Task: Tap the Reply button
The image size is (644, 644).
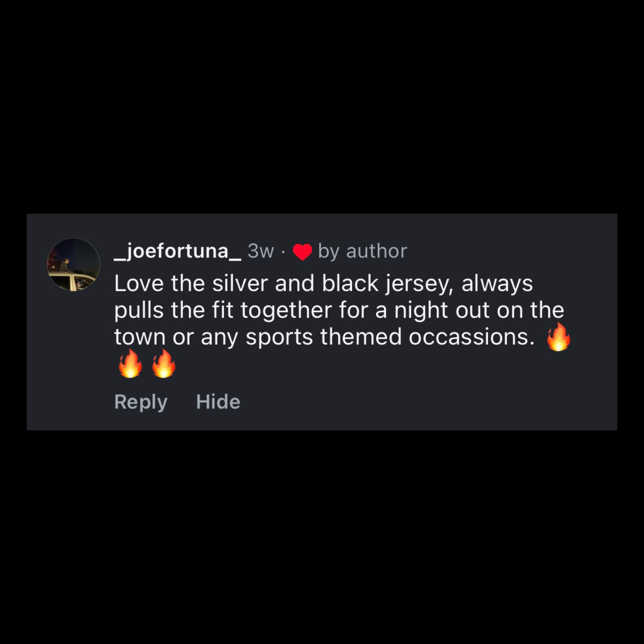Action: [141, 402]
